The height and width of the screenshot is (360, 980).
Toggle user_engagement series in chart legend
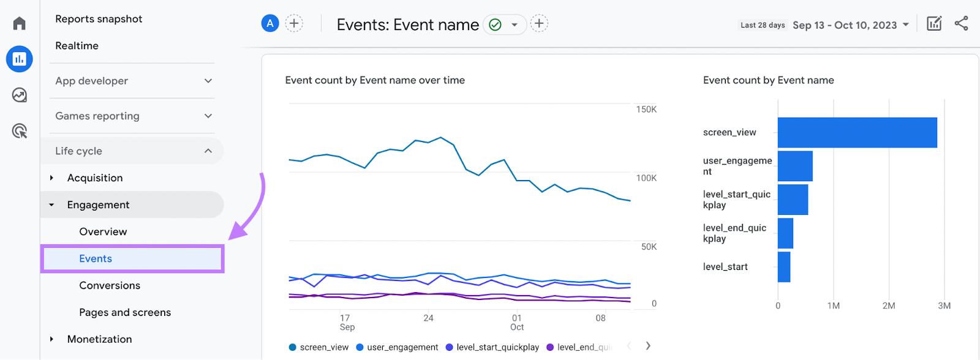pos(397,347)
